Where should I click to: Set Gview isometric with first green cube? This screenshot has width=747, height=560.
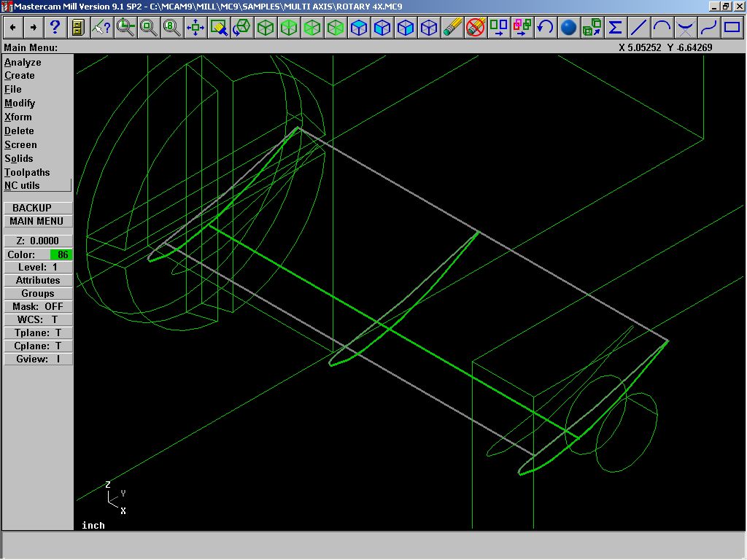coord(266,28)
